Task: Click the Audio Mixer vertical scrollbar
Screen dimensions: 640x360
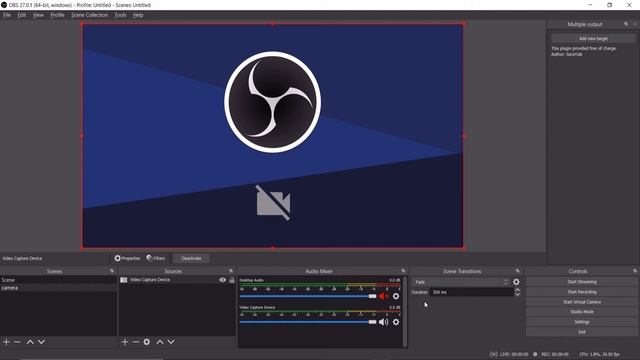Action: coord(404,312)
